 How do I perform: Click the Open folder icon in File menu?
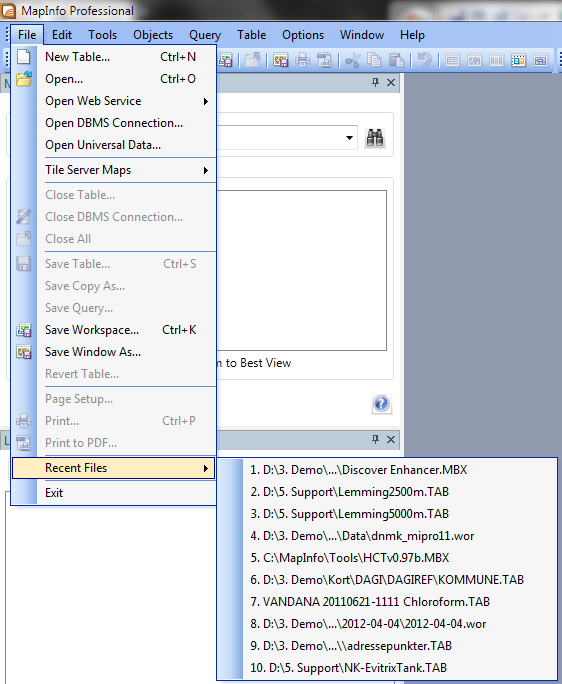24,79
